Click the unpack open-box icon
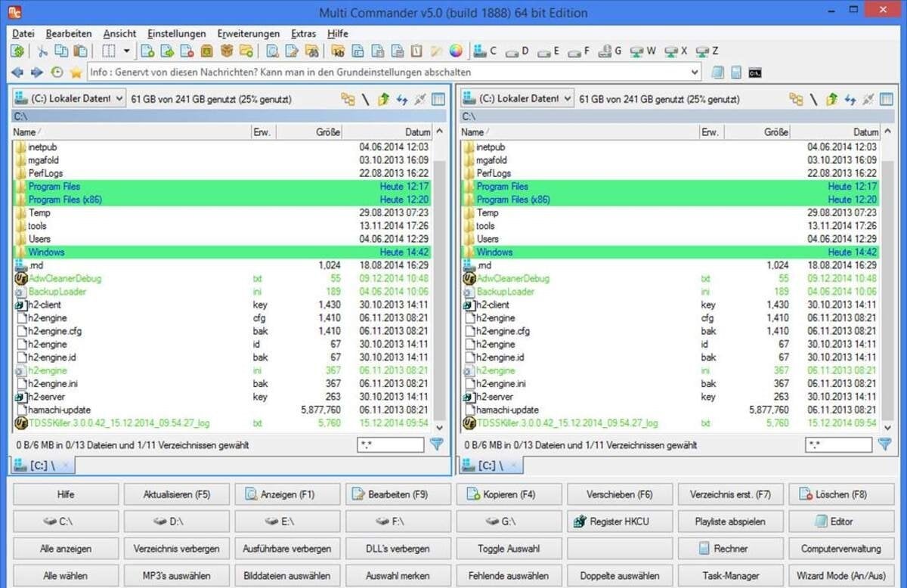Viewport: 907px width, 588px height. (x=226, y=51)
